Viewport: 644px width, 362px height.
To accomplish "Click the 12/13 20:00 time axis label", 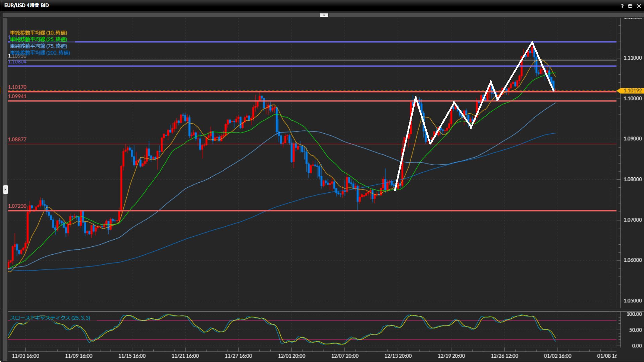I will [398, 356].
